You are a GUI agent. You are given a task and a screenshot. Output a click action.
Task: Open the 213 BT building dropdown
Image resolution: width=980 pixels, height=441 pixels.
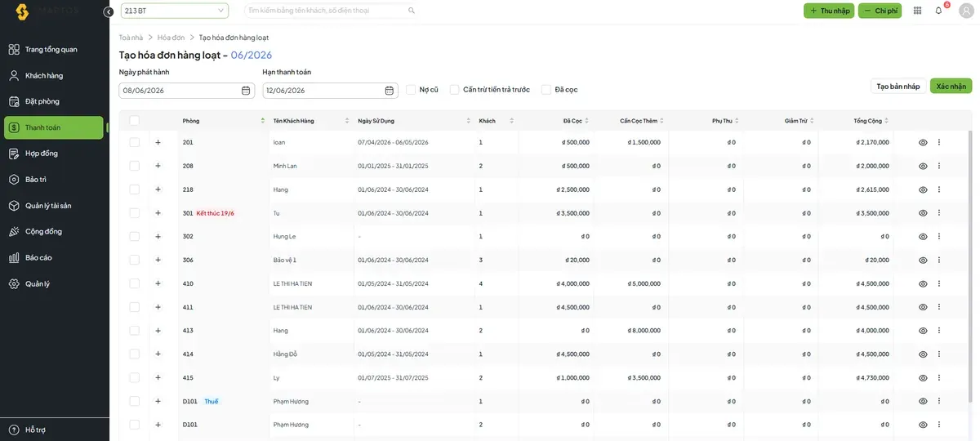(x=175, y=11)
